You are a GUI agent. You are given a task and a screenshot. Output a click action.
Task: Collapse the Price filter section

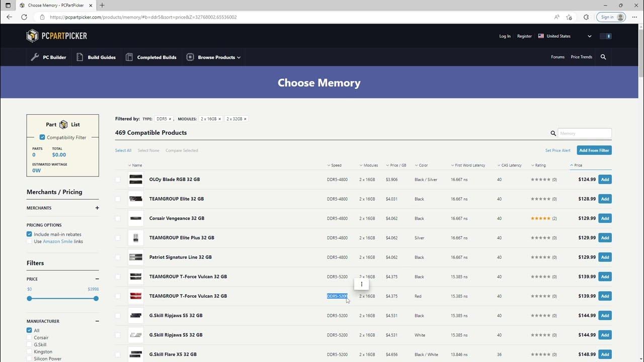point(97,279)
